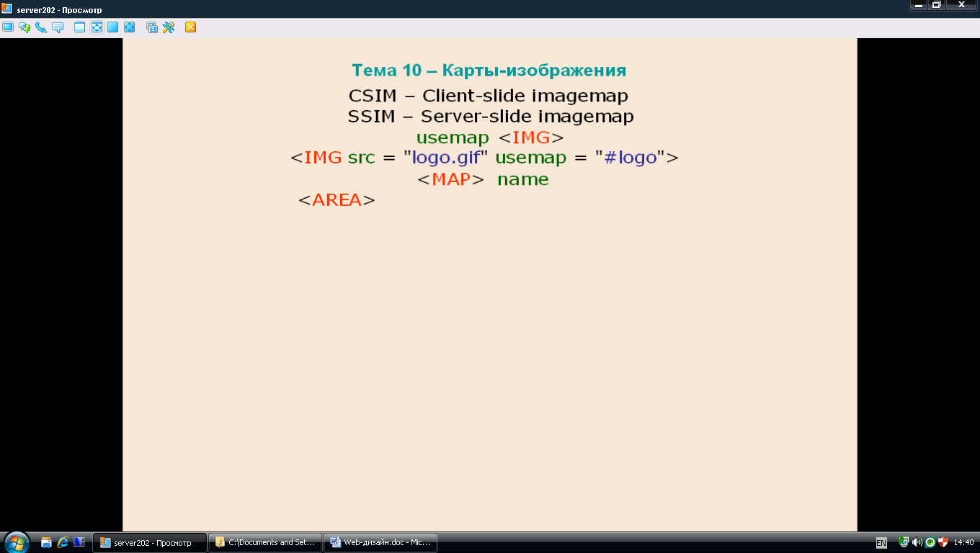
Task: Switch to Web-дизайн.doc Word taskbar button
Action: pyautogui.click(x=380, y=542)
